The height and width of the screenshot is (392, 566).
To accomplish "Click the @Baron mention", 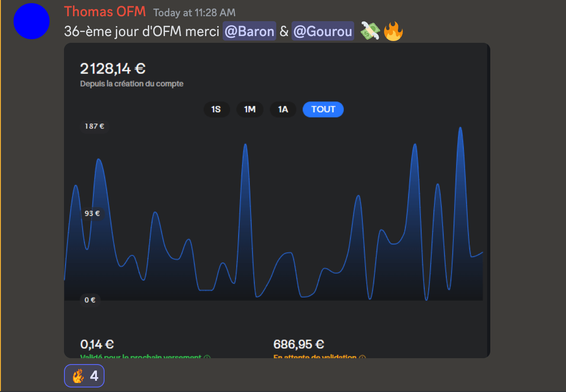I will pyautogui.click(x=249, y=32).
